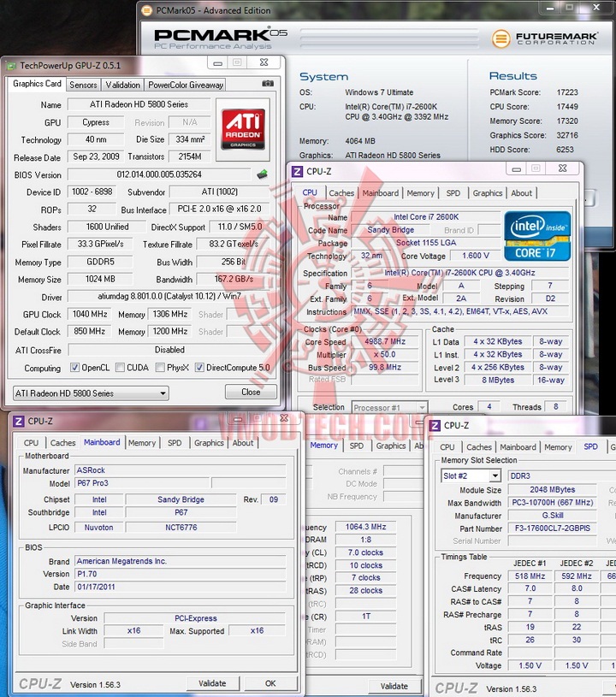This screenshot has height=697, width=616.
Task: Click the BIOS Version field in GPU-Z
Action: pyautogui.click(x=159, y=174)
